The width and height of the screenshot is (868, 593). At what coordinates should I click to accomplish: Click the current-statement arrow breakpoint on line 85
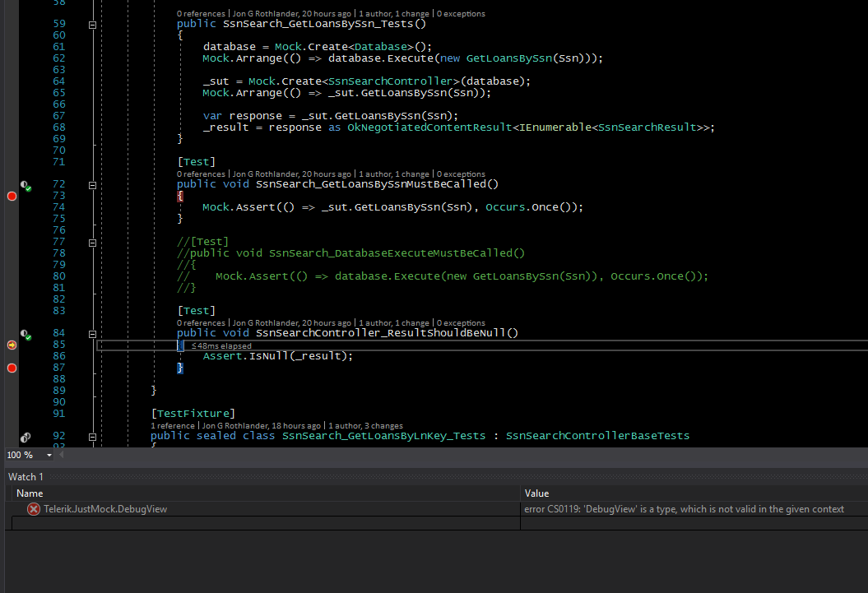(x=12, y=345)
